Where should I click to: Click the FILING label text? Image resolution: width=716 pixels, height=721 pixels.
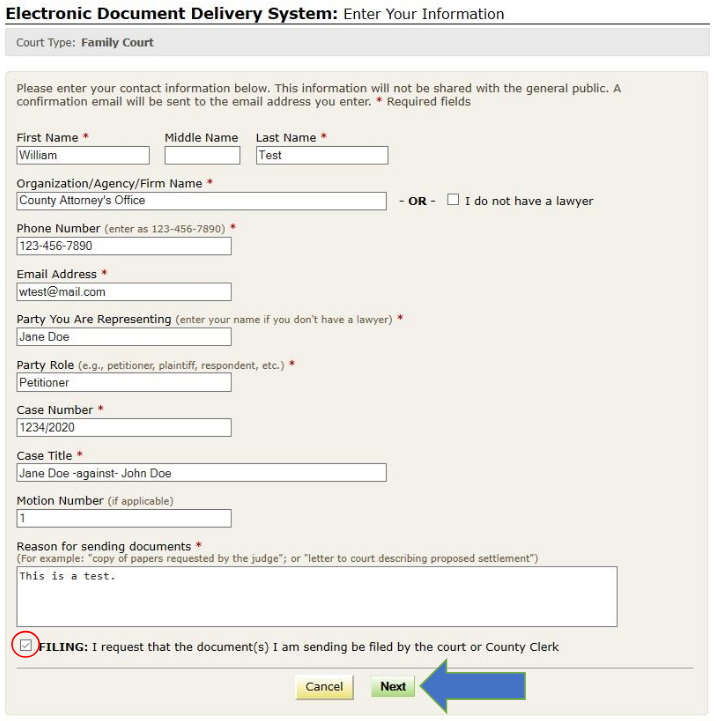tap(298, 647)
